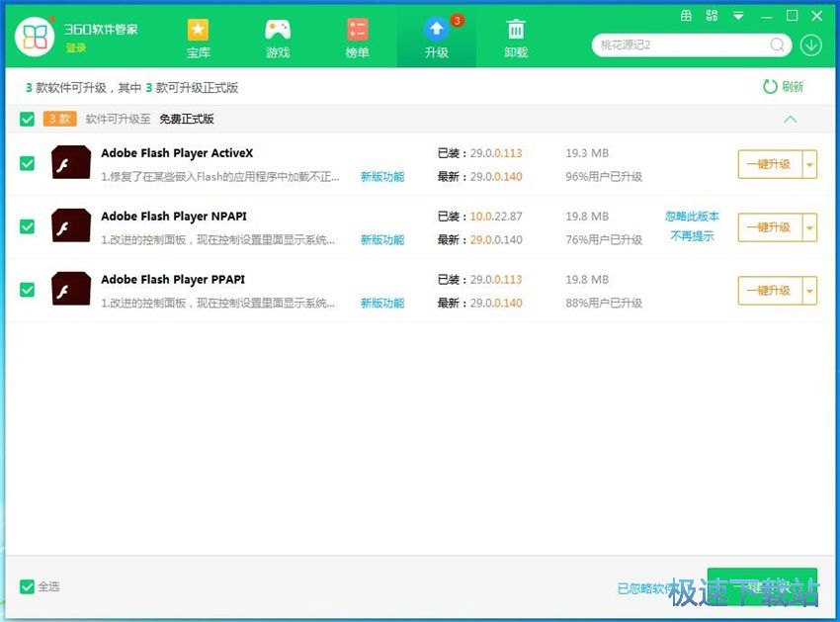Click the 登录 login link

pos(76,48)
